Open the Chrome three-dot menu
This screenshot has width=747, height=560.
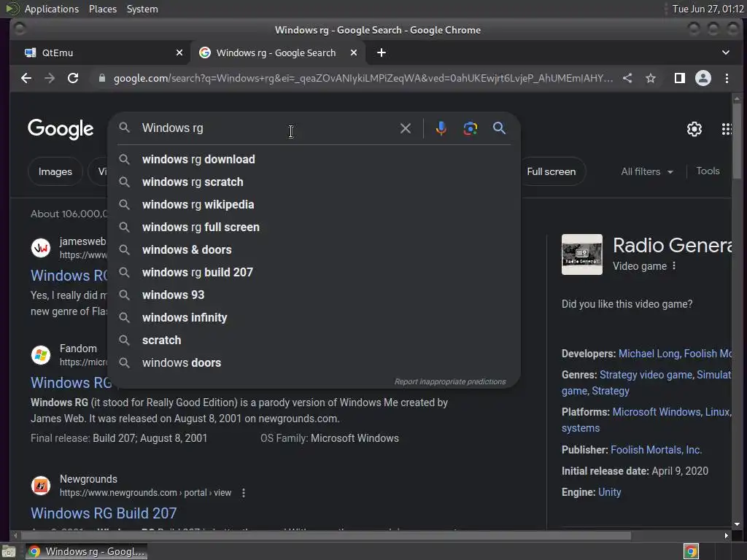pos(727,78)
